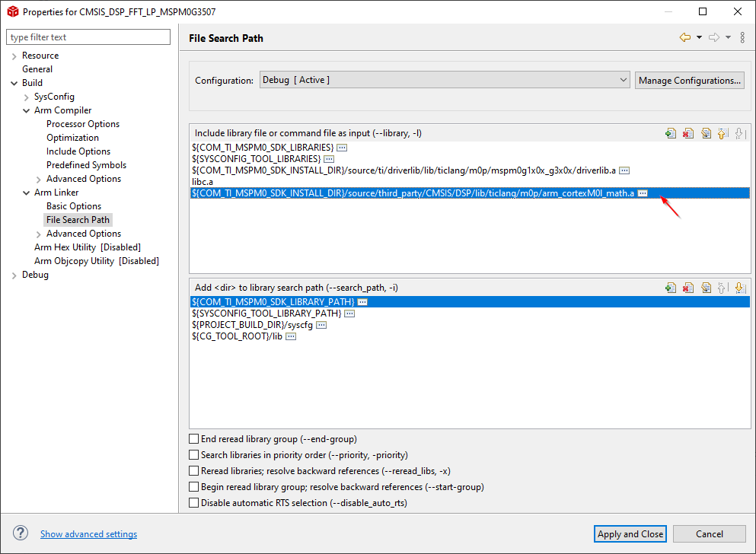Click Apply and Close
The image size is (756, 554).
tap(630, 533)
